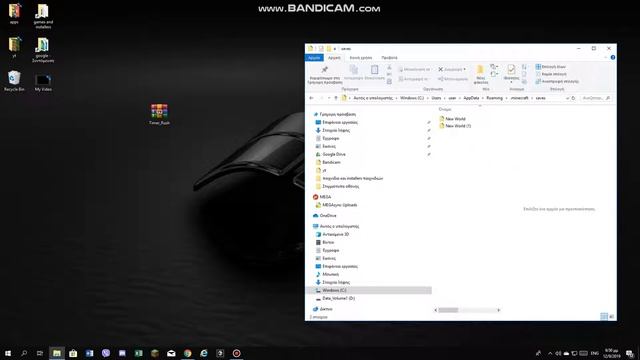Select the WinRAR archive icon on desktop

pos(159,114)
